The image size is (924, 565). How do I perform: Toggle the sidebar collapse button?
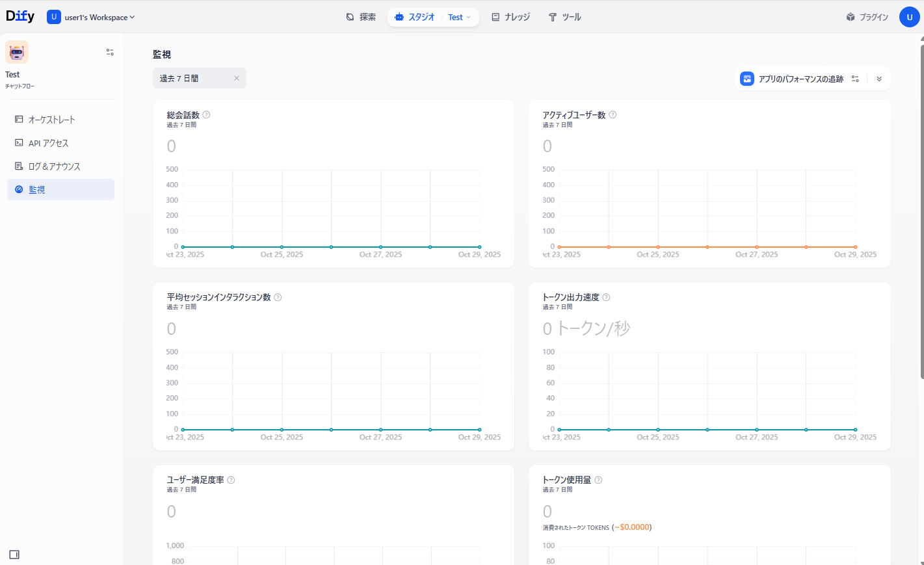pyautogui.click(x=14, y=555)
